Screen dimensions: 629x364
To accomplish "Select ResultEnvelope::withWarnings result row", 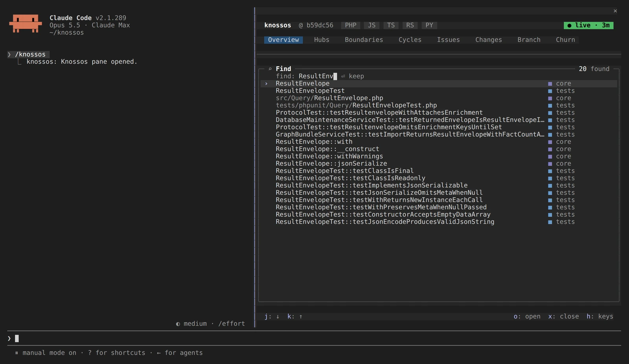I will click(439, 156).
